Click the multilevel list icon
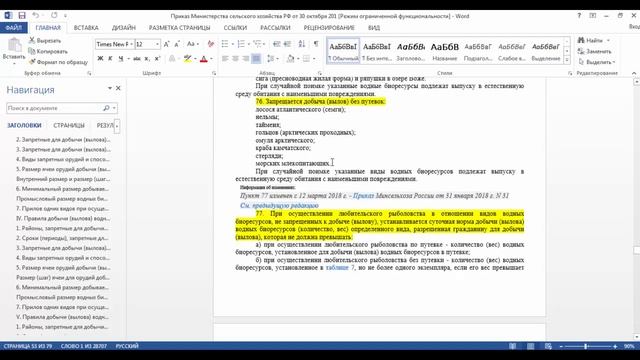This screenshot has height=360, width=640. click(x=257, y=44)
